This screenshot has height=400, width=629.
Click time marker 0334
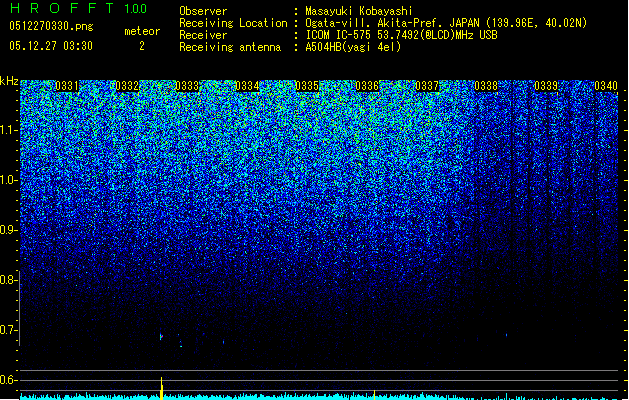[247, 86]
